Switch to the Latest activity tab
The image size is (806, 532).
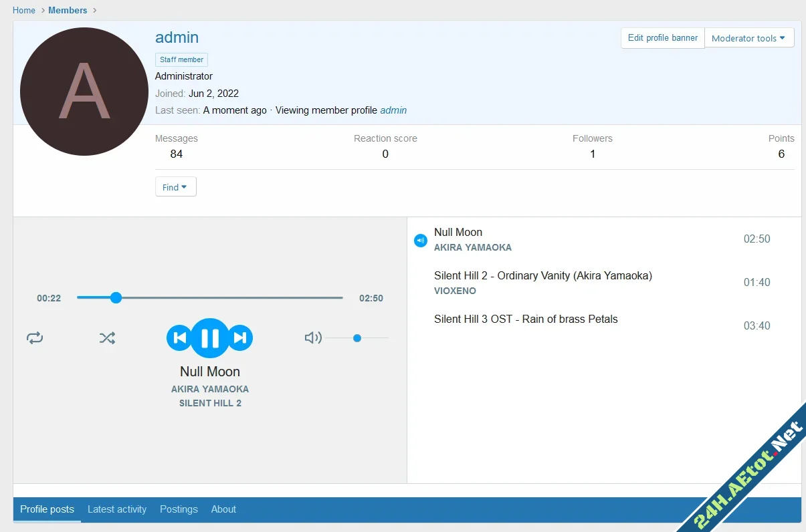coord(117,509)
